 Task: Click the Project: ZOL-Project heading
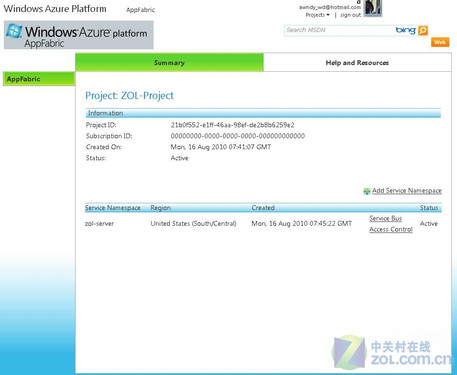pos(129,96)
